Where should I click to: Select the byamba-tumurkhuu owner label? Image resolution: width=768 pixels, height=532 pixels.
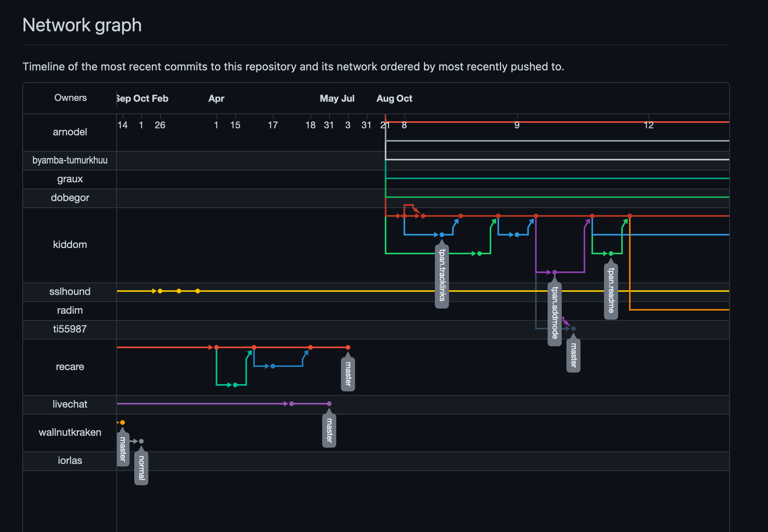coord(70,160)
